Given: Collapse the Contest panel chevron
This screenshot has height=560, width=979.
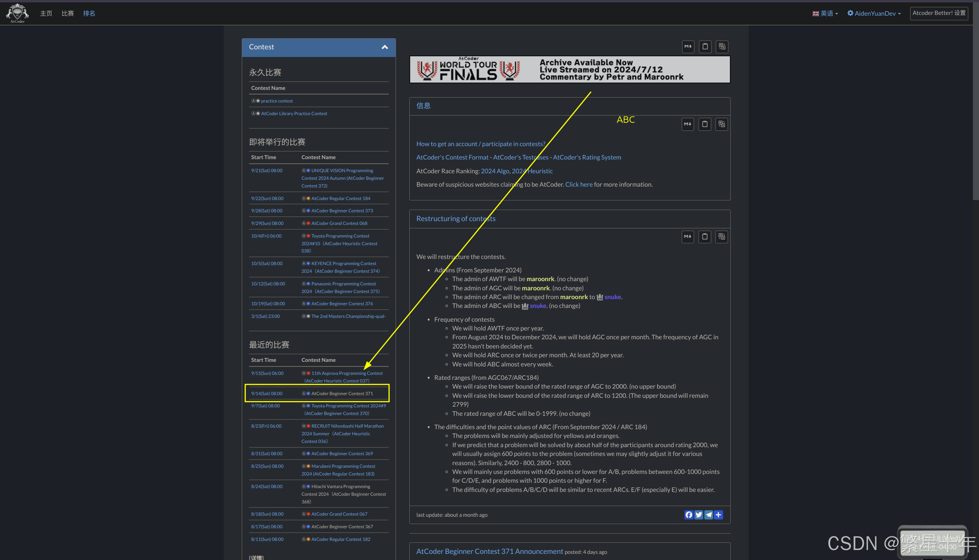Looking at the screenshot, I should pos(384,47).
